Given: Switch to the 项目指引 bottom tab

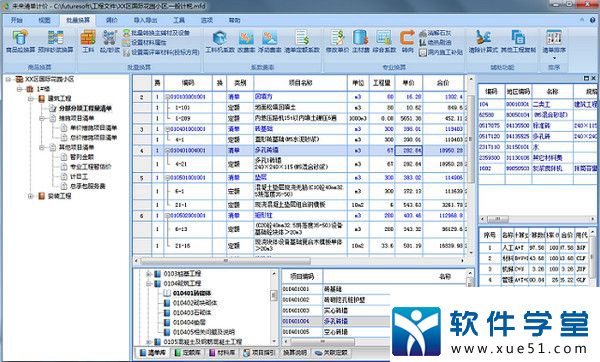Looking at the screenshot, I should pos(259,352).
